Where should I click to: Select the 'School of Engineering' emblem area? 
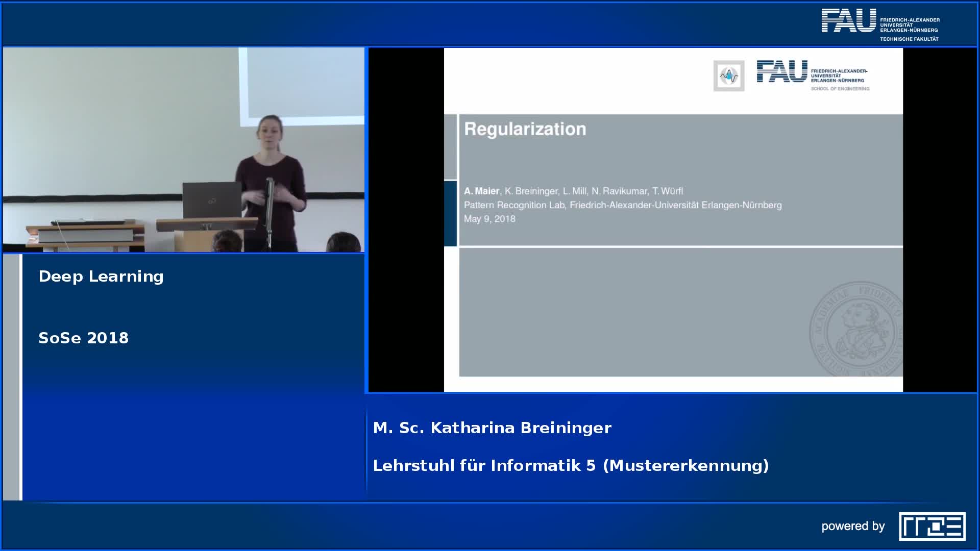(x=841, y=88)
